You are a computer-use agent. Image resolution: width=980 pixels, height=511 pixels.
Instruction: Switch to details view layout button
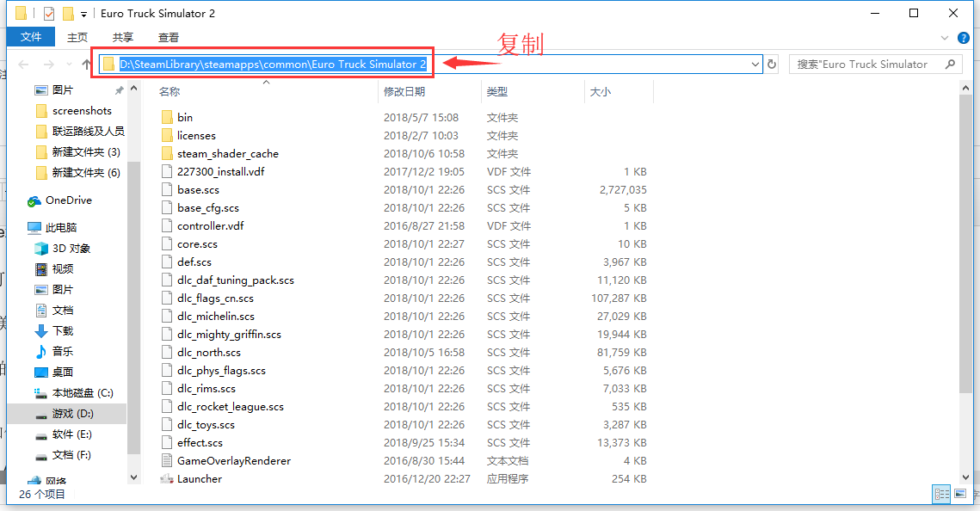pos(942,494)
